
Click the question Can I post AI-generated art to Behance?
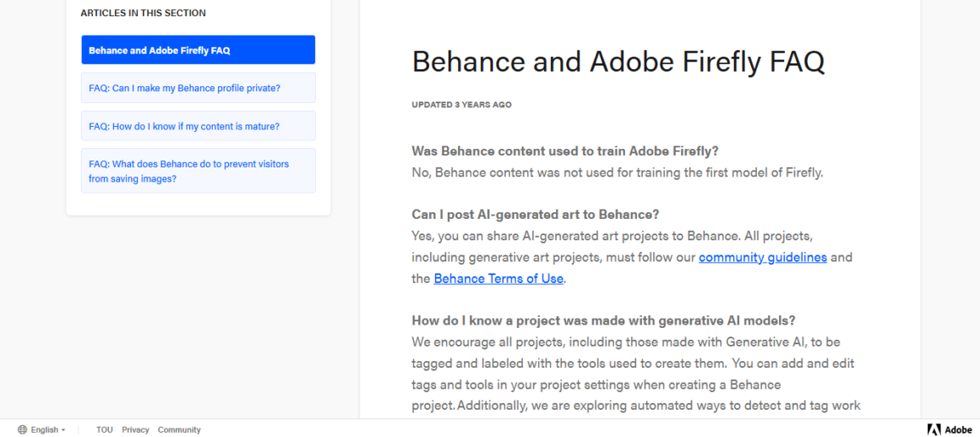pyautogui.click(x=536, y=215)
